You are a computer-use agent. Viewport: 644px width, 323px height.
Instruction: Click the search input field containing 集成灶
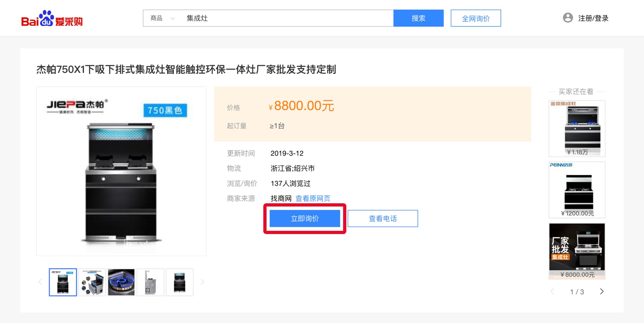point(286,18)
